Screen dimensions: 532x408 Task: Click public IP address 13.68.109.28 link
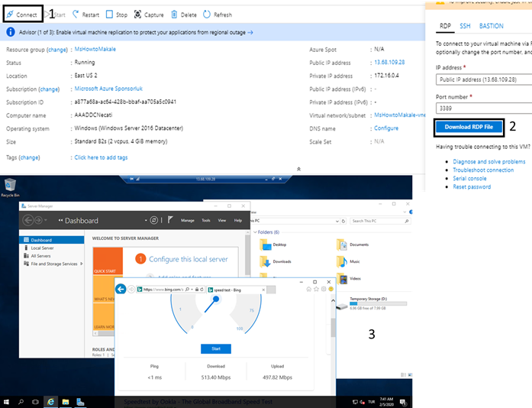coord(389,62)
